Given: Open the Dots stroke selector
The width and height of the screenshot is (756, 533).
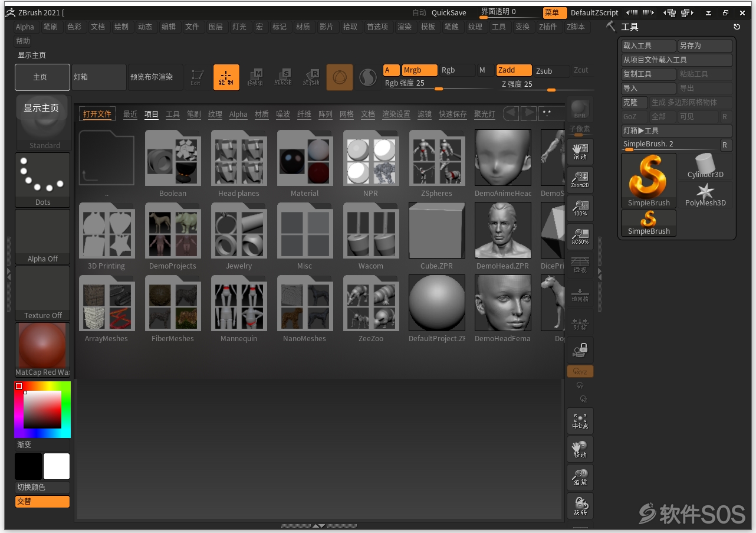Looking at the screenshot, I should tap(42, 180).
